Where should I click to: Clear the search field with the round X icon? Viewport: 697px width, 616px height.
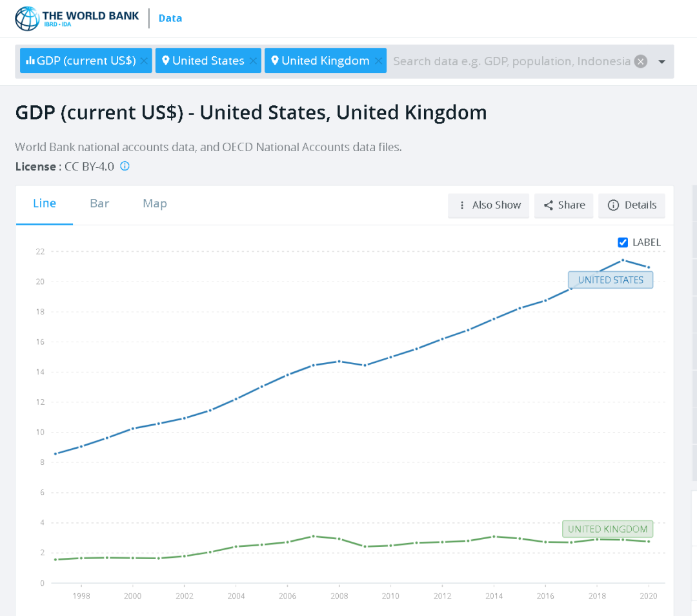[x=640, y=61]
